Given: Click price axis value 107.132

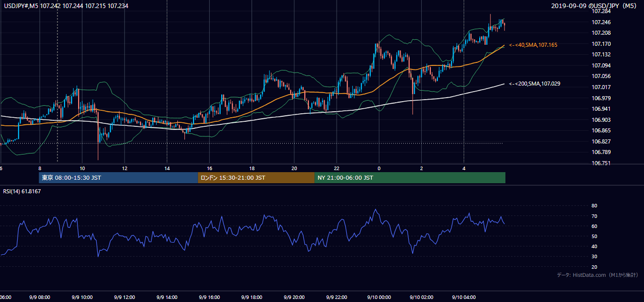Looking at the screenshot, I should (601, 54).
